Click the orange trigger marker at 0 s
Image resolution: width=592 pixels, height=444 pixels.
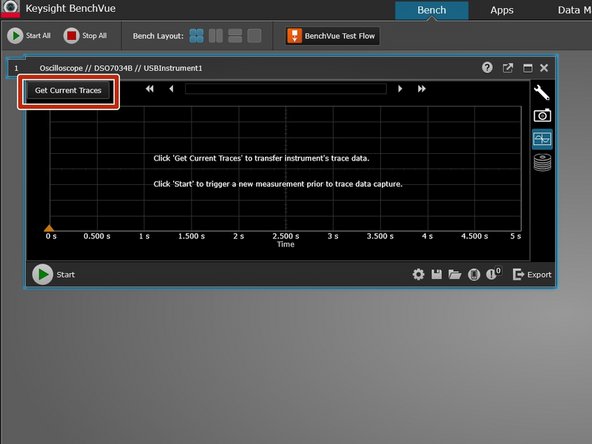click(49, 228)
